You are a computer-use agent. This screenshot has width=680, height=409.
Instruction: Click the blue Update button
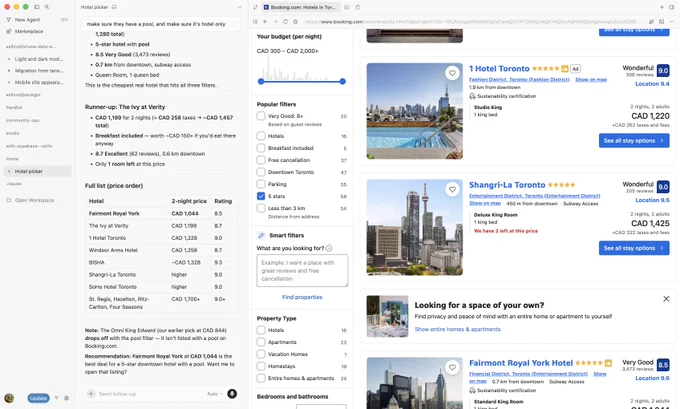[39, 398]
